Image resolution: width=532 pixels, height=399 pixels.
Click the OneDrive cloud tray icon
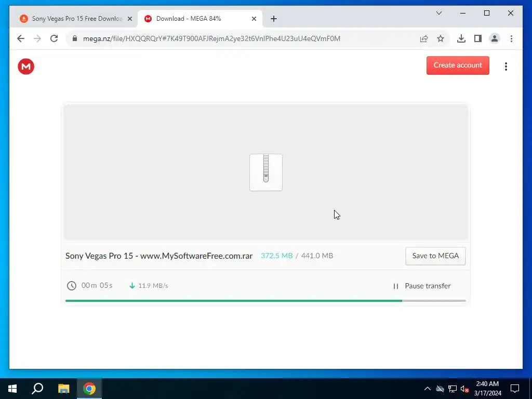point(440,389)
